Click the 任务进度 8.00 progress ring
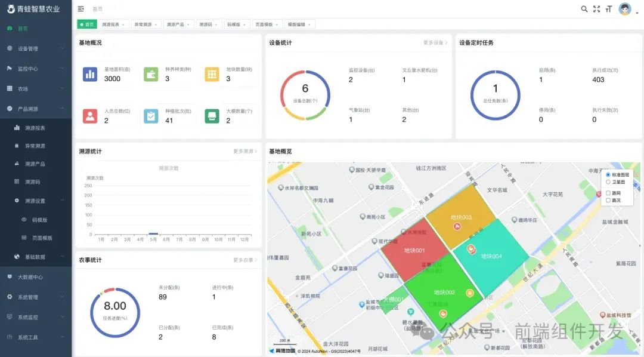This screenshot has height=357, width=644. coord(115,313)
